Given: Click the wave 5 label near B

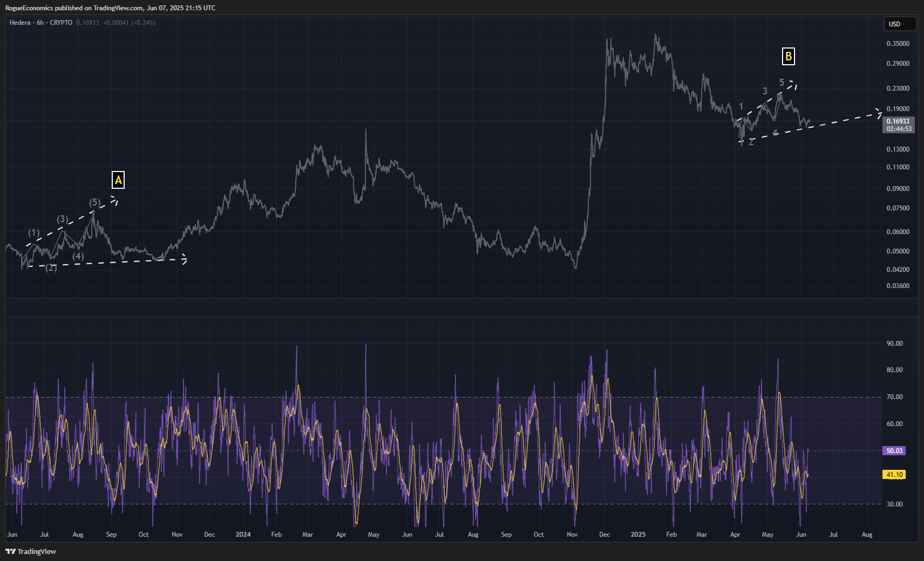Looking at the screenshot, I should coord(782,83).
